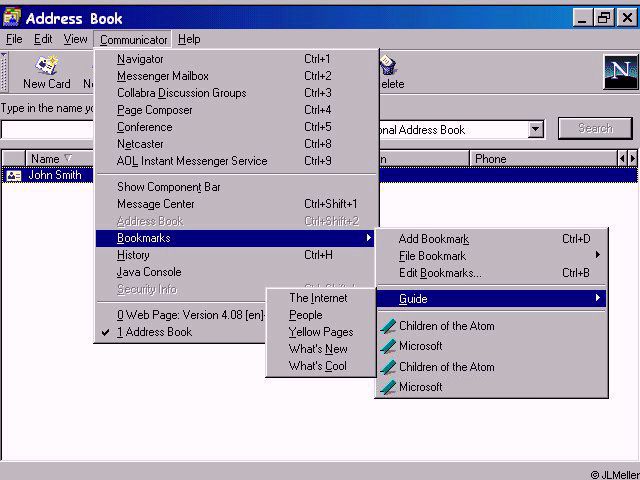Choose Messenger Mailbox menu item
Viewport: 640px width, 480px height.
(x=237, y=76)
